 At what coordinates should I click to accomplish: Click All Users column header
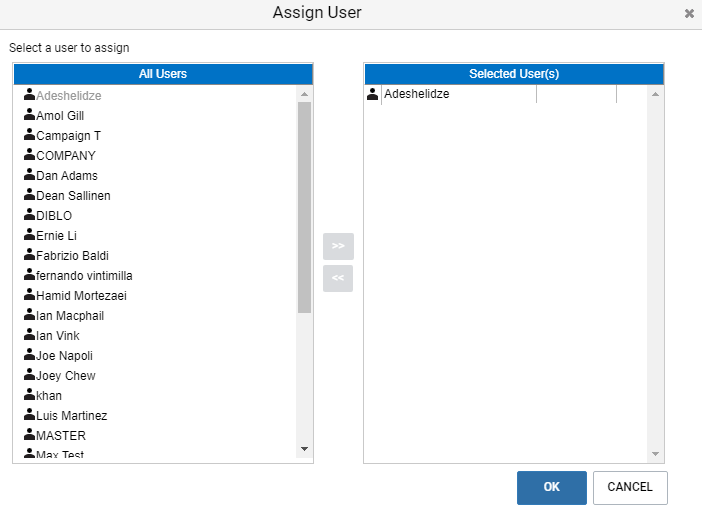pos(163,74)
